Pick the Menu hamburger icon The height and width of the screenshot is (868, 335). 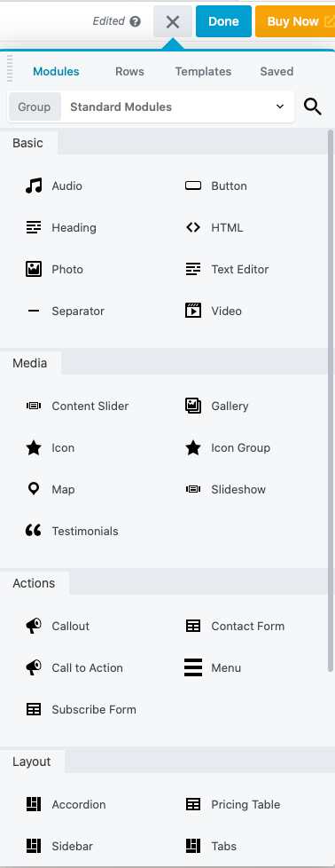click(x=193, y=667)
